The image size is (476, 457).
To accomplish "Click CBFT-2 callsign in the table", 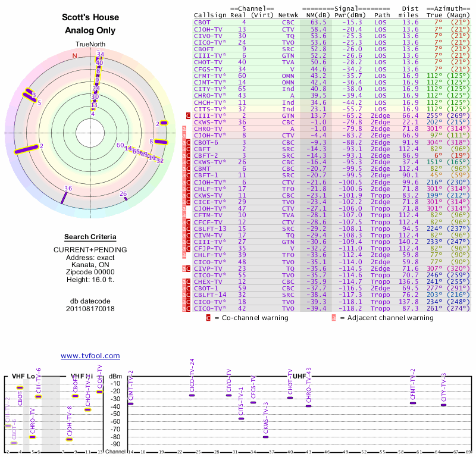I will 206,155.
